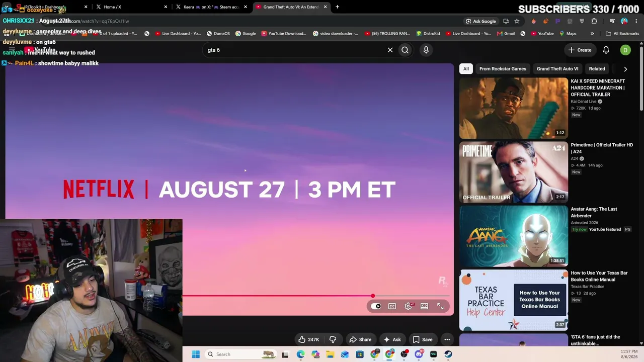Open the video player settings gear
The height and width of the screenshot is (362, 644).
[409, 306]
